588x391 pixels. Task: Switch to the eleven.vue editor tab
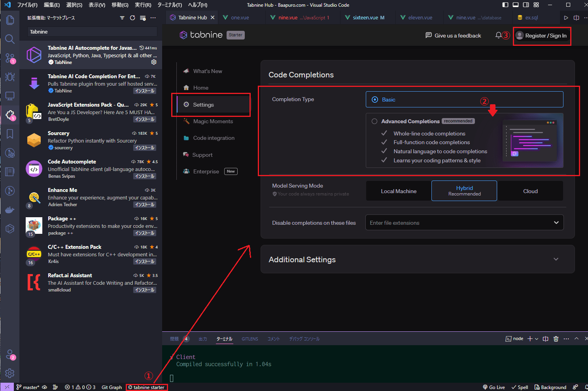click(x=420, y=17)
